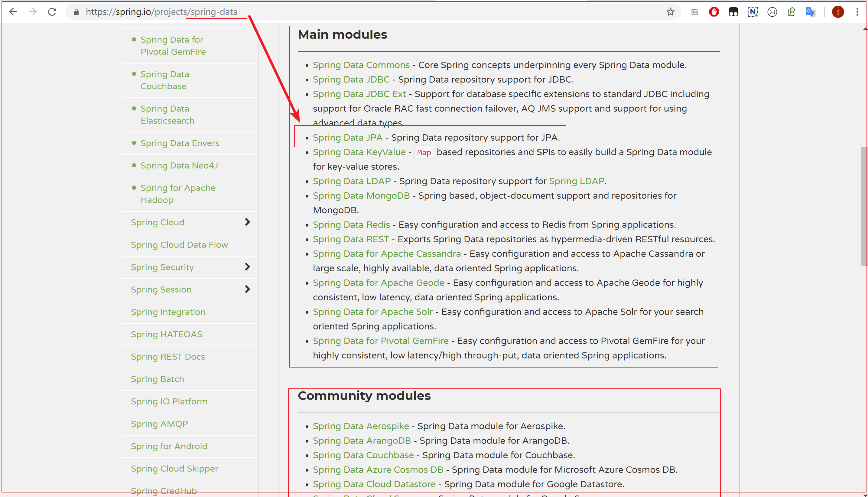The image size is (868, 497).
Task: Open the JSON braces circle extension
Action: 772,12
